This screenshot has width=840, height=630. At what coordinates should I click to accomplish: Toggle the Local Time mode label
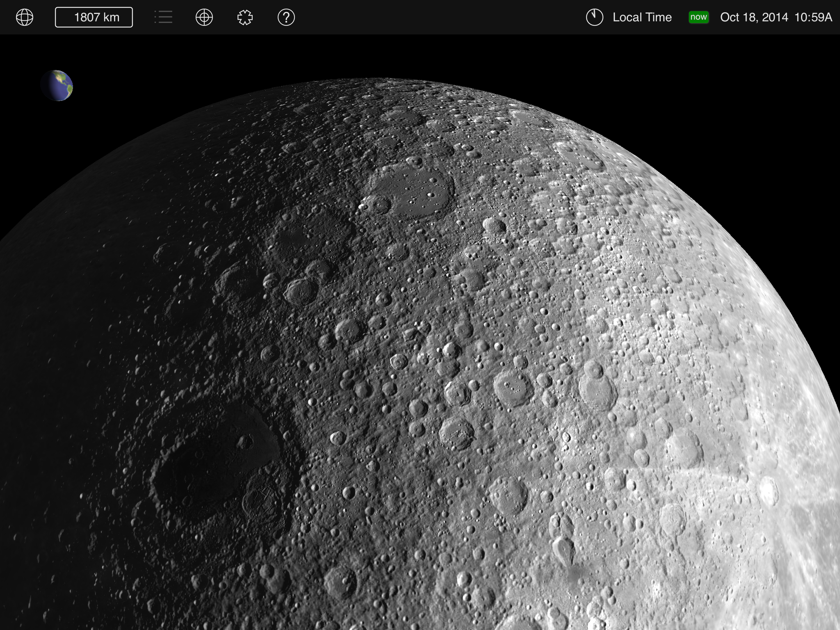(x=642, y=17)
